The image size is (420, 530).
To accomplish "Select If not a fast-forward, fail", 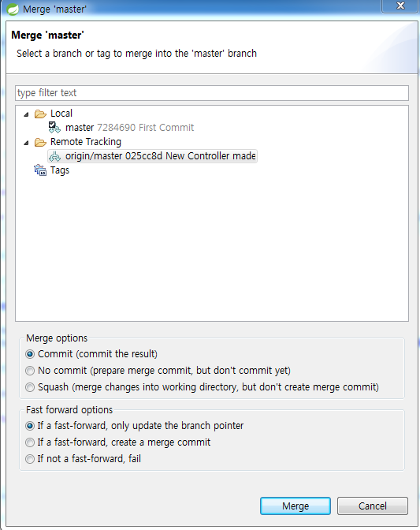I will coord(30,459).
